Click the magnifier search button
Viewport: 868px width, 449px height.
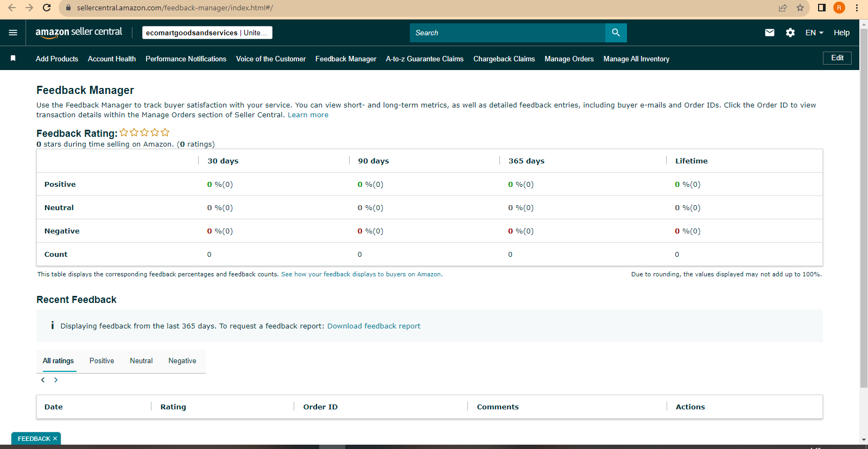pos(616,33)
